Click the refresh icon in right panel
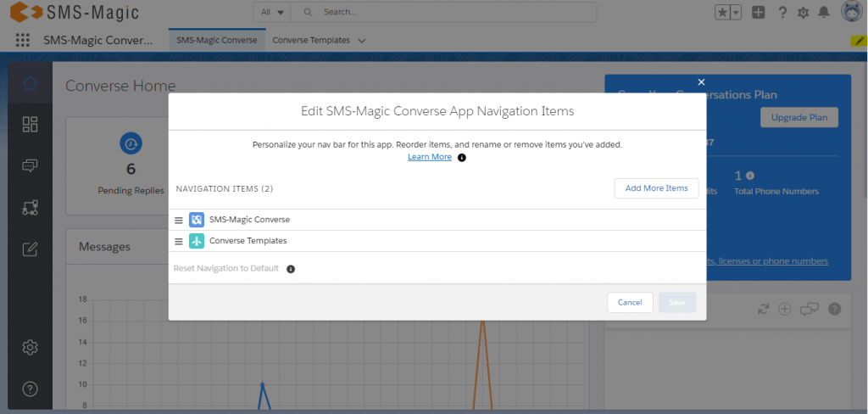Image resolution: width=868 pixels, height=414 pixels. click(764, 310)
